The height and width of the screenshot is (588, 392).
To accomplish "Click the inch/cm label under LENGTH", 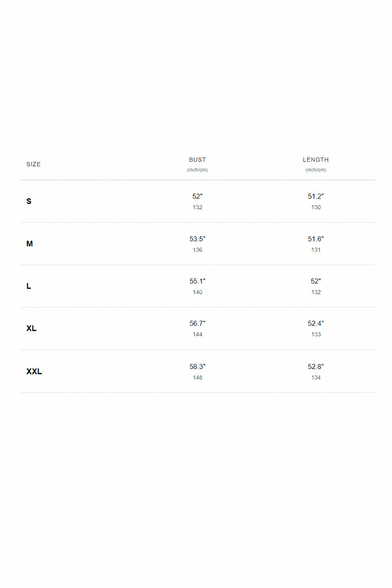I will [x=316, y=170].
